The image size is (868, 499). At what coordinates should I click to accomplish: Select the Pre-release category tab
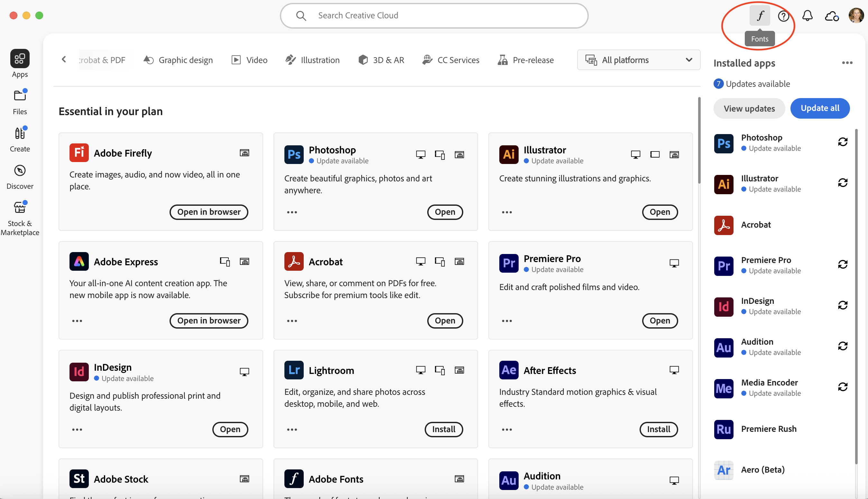pyautogui.click(x=525, y=60)
